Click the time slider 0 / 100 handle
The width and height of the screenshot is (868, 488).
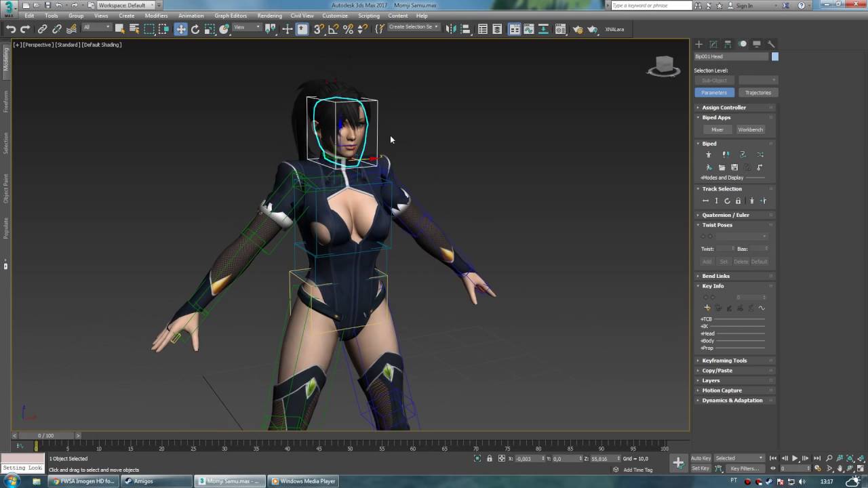click(x=45, y=435)
